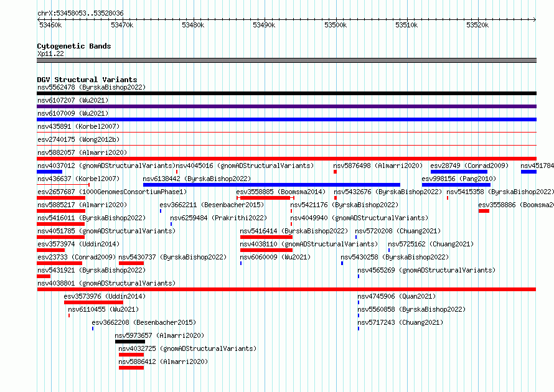Open nsv5416011 (ByrskaBishop2022) label
The height and width of the screenshot is (392, 554).
pos(92,218)
